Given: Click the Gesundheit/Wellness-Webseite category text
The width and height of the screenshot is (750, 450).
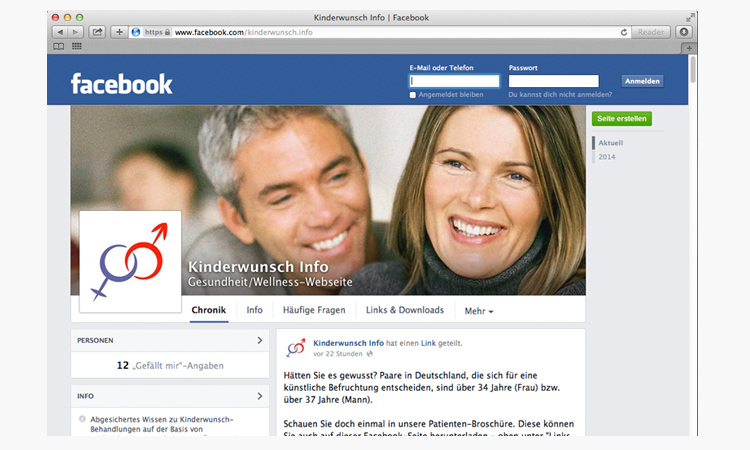Looking at the screenshot, I should click(270, 282).
